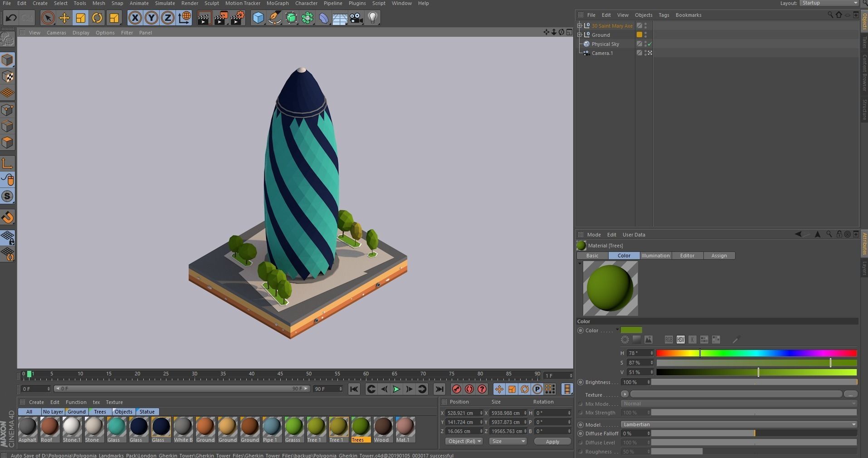Select the Grass material thumbnail
The image size is (868, 458).
click(293, 429)
